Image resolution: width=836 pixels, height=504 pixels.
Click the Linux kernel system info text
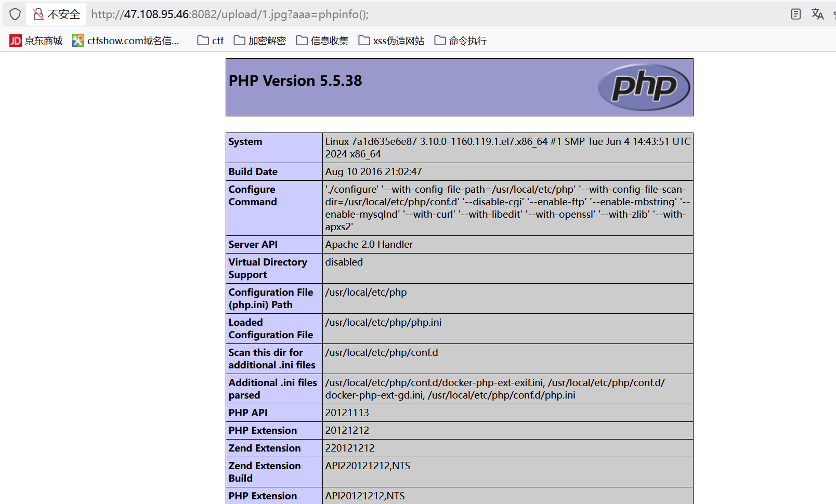click(x=507, y=148)
